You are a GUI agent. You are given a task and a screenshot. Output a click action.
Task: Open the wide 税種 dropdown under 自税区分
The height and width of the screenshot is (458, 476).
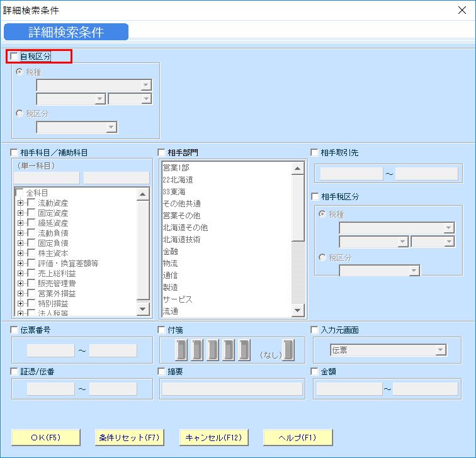[x=146, y=85]
